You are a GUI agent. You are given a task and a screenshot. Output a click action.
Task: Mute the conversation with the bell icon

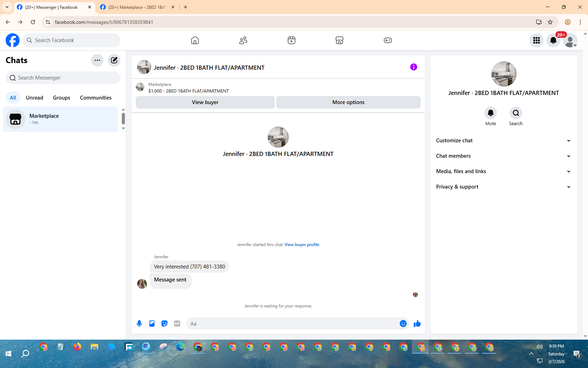pos(491,113)
